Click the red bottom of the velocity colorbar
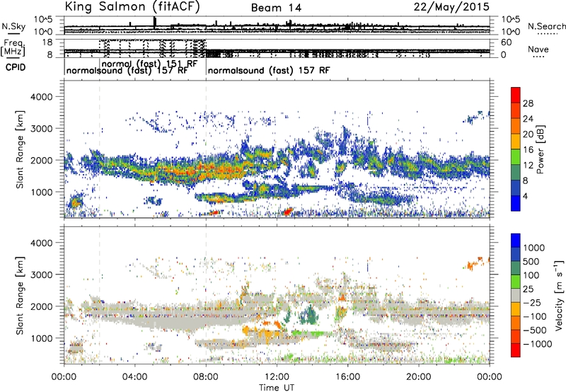 tap(516, 350)
